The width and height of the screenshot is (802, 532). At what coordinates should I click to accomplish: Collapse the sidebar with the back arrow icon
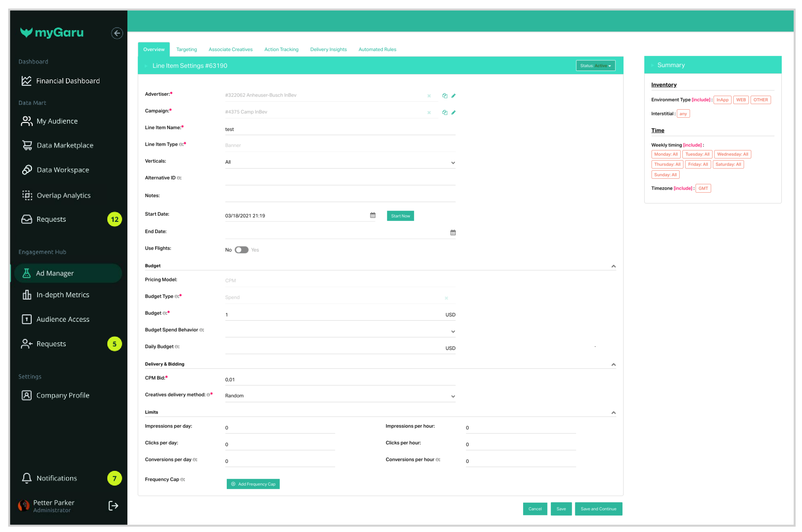pos(117,33)
